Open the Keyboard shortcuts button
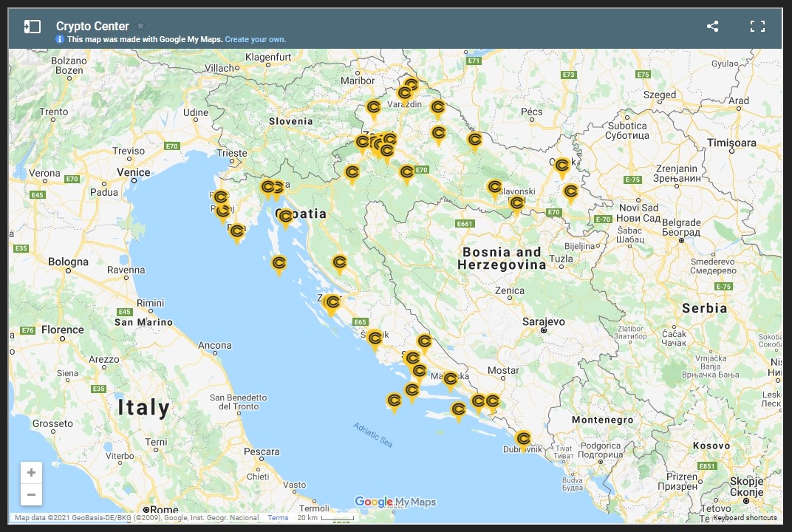Image resolution: width=792 pixels, height=532 pixels. coord(745,518)
